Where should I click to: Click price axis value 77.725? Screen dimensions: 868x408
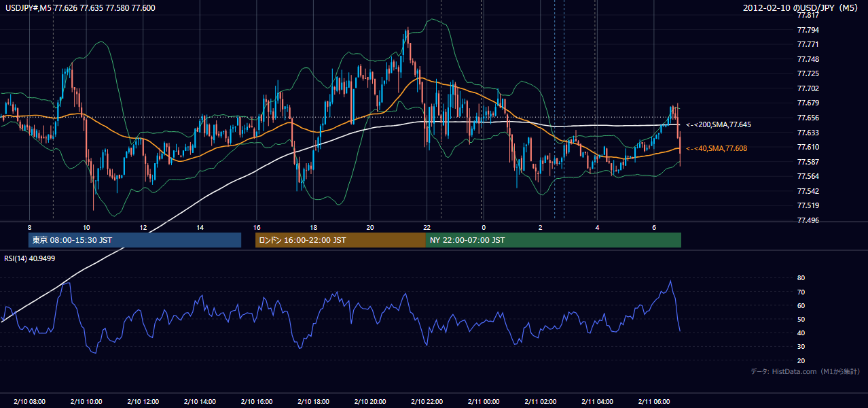tap(808, 73)
